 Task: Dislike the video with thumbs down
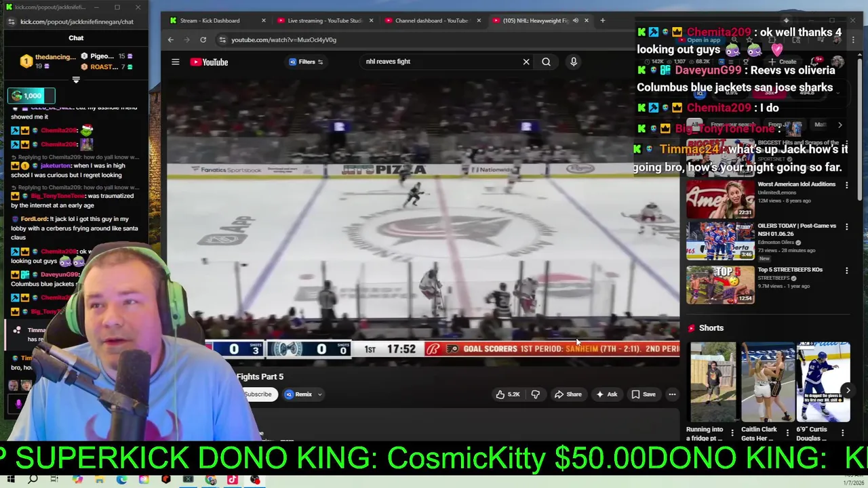point(535,394)
